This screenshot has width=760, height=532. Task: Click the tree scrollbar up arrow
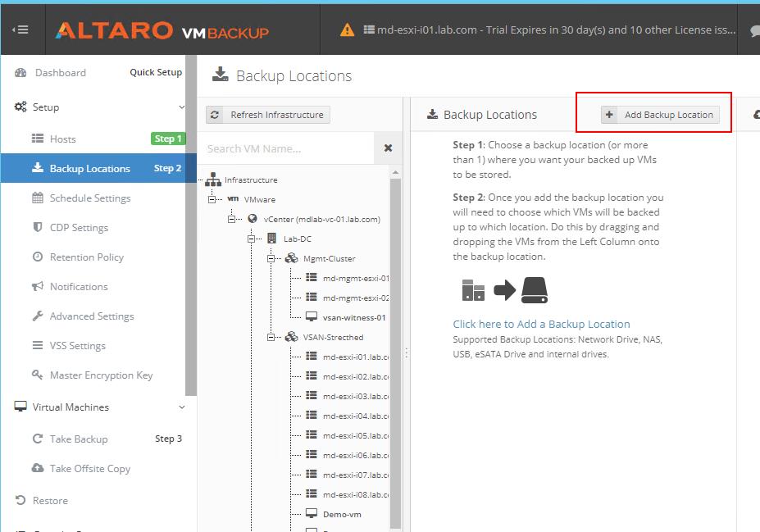tap(395, 172)
